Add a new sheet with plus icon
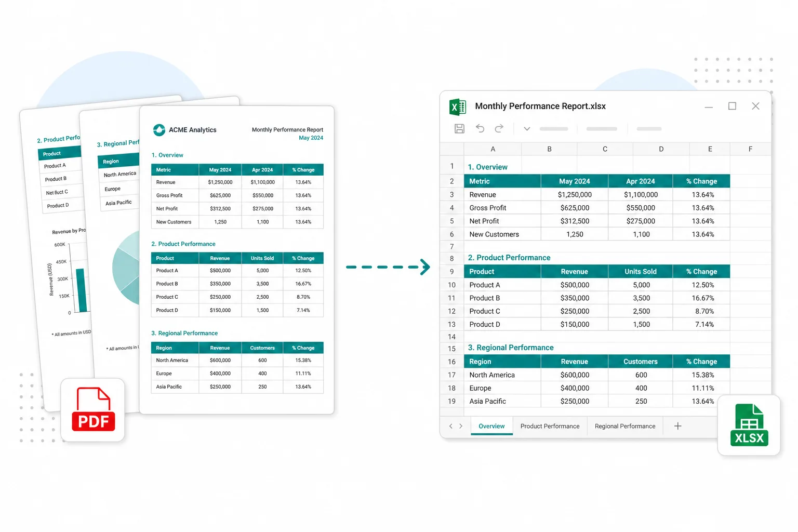The image size is (798, 532). 677,426
